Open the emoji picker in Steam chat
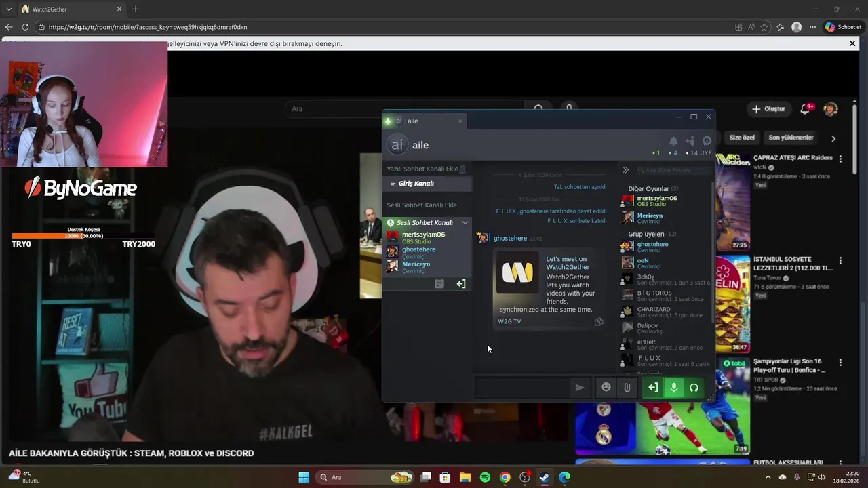Screen dimensions: 868x488 (606, 388)
